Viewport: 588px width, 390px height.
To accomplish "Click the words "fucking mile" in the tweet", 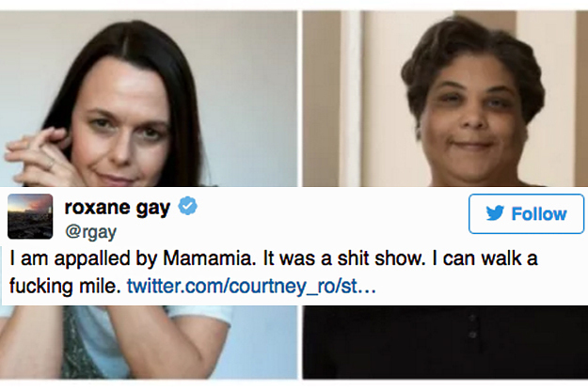I will click(65, 287).
